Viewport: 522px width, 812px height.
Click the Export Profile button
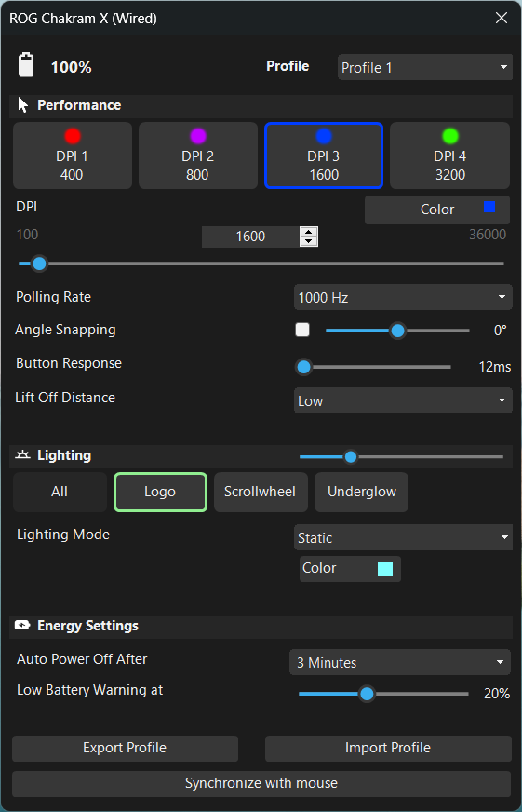click(126, 748)
